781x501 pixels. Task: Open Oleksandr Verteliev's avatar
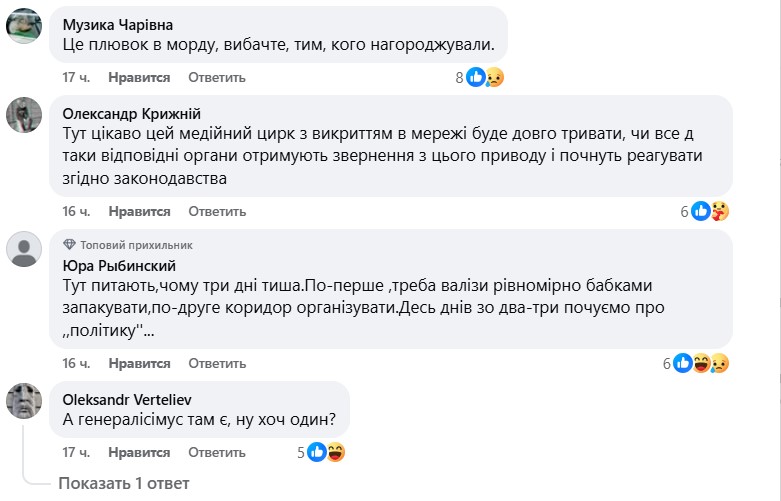(x=24, y=402)
